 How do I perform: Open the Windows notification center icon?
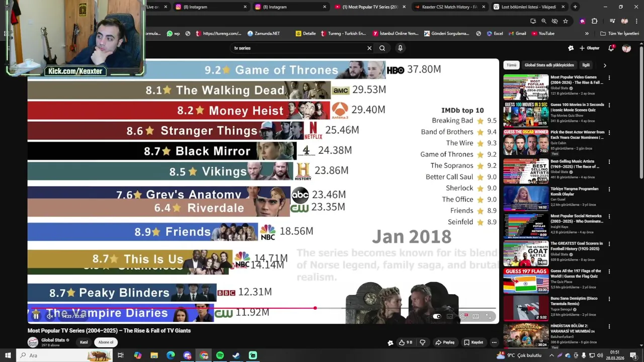(633, 355)
